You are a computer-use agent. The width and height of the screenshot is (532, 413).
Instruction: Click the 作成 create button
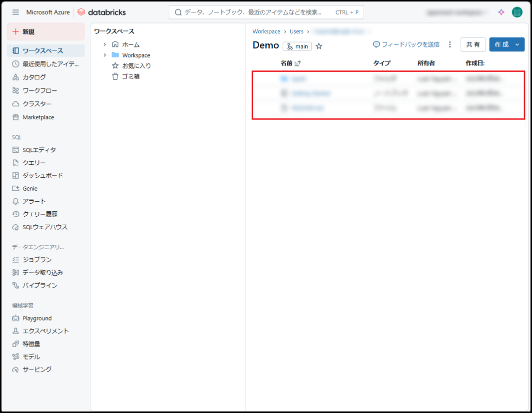pos(502,44)
